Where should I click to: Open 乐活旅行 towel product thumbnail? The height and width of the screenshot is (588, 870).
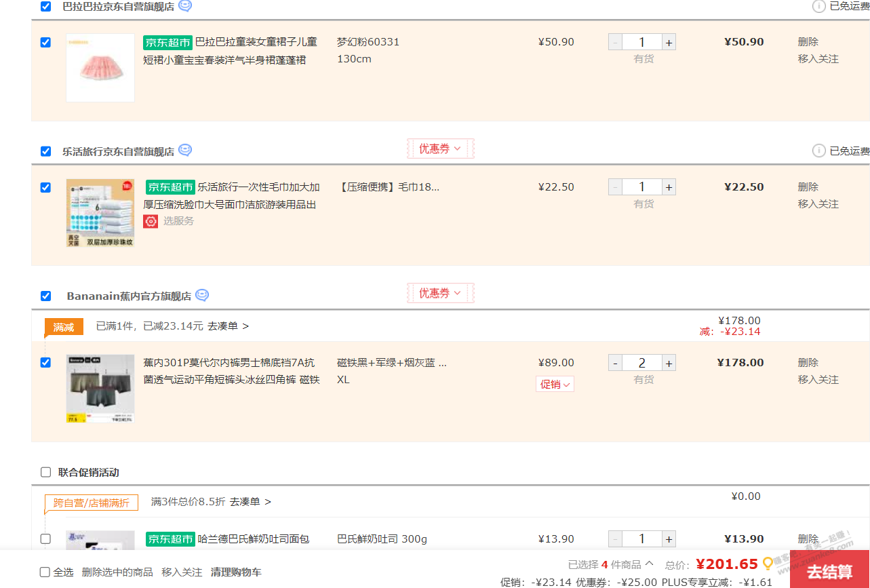(x=100, y=213)
